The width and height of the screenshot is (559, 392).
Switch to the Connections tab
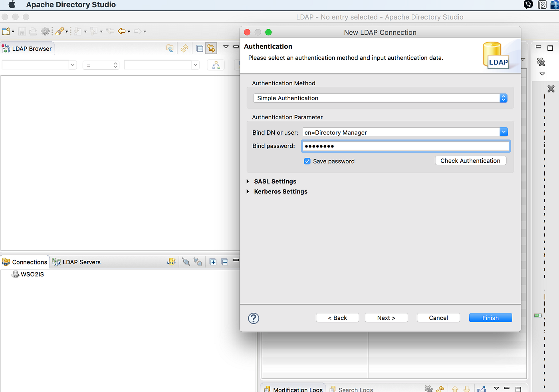click(25, 262)
